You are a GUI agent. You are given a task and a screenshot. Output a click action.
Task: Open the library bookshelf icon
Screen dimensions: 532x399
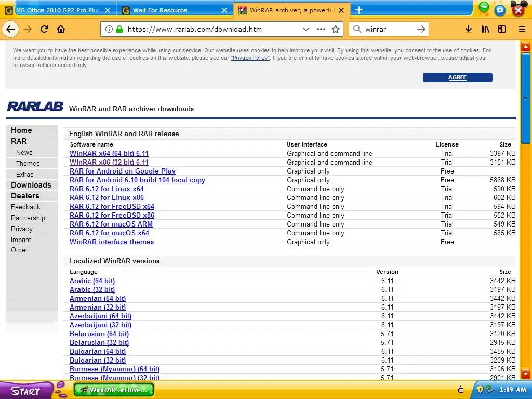point(485,29)
